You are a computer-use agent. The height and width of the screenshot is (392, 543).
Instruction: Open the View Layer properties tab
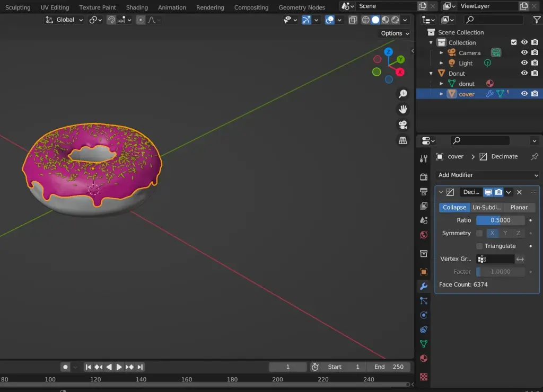(424, 206)
